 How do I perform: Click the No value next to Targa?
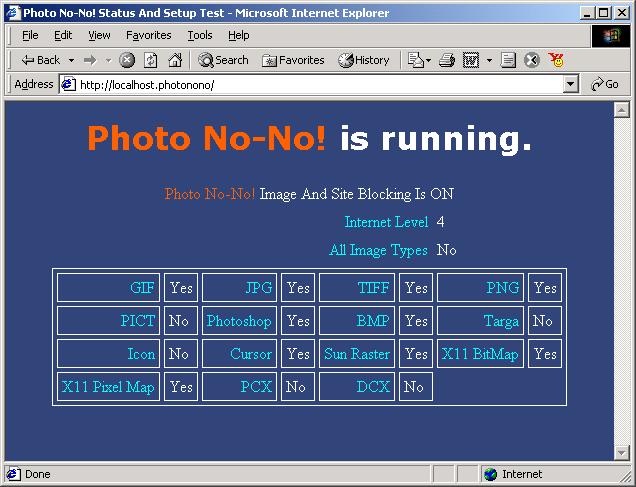coord(545,321)
